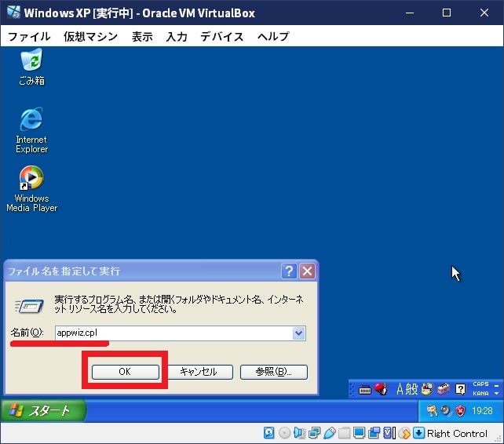504x444 pixels.
Task: Click the mouse integration status icon
Action: tap(404, 433)
